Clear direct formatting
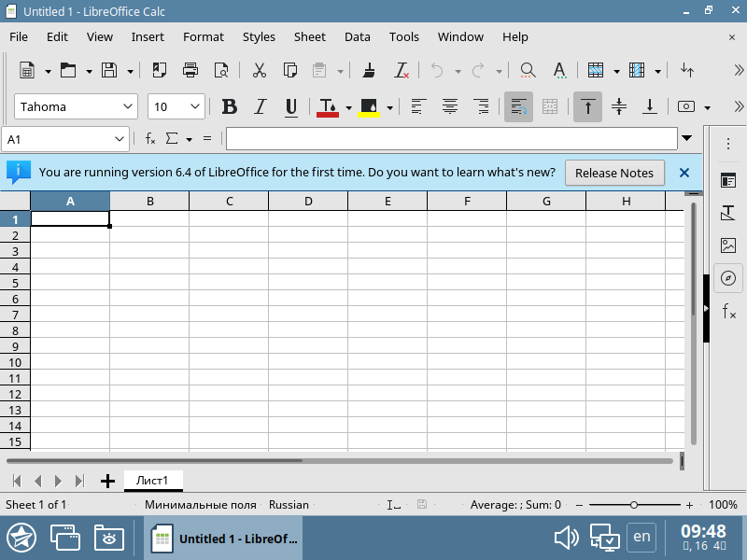The image size is (747, 560). tap(402, 70)
